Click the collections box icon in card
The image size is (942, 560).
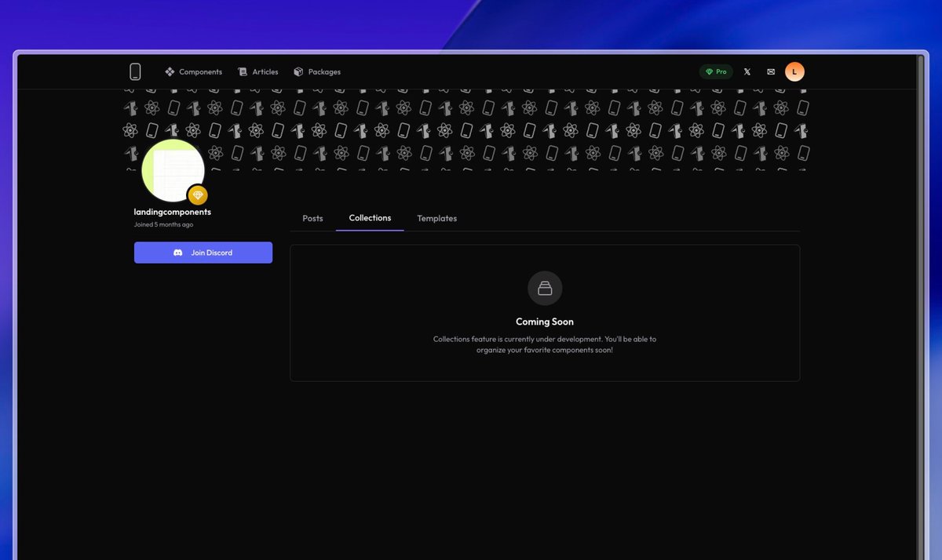[545, 288]
